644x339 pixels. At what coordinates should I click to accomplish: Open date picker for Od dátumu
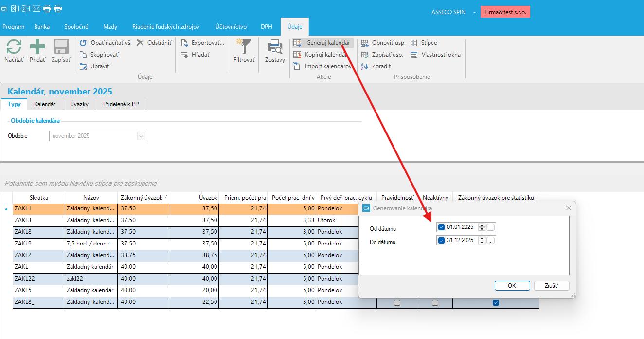click(x=491, y=227)
